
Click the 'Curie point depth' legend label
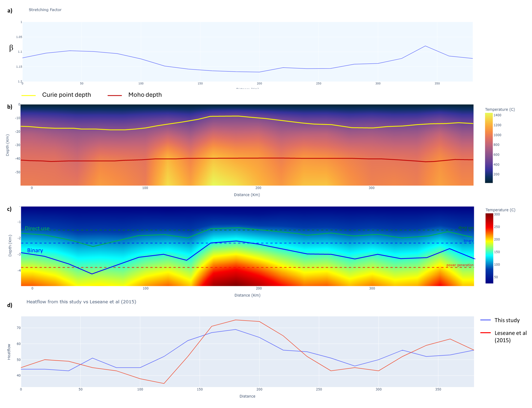pyautogui.click(x=66, y=95)
